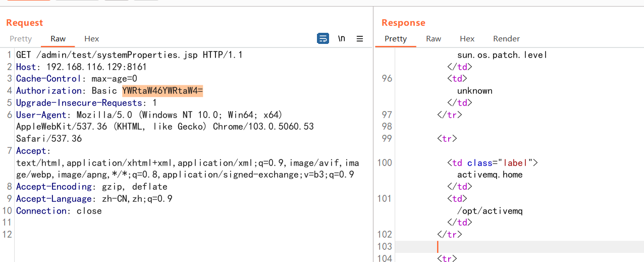The width and height of the screenshot is (644, 262).
Task: Select the Raw tab in Request panel
Action: (x=58, y=39)
